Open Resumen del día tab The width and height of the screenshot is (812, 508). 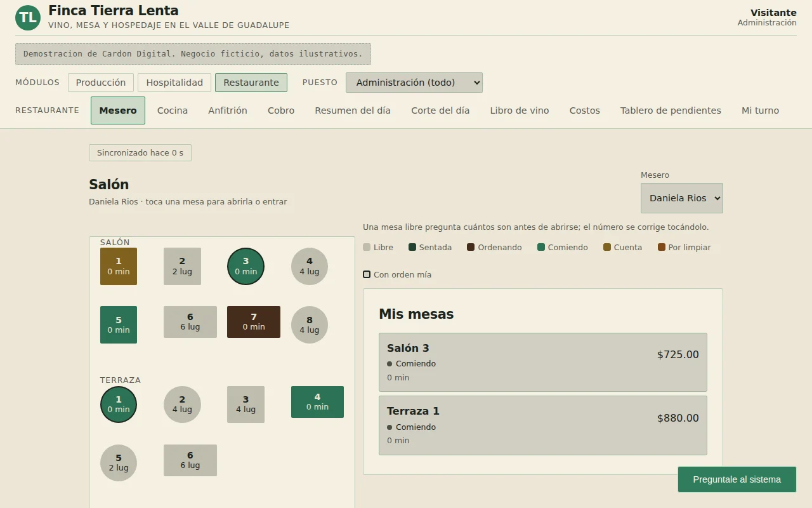353,110
